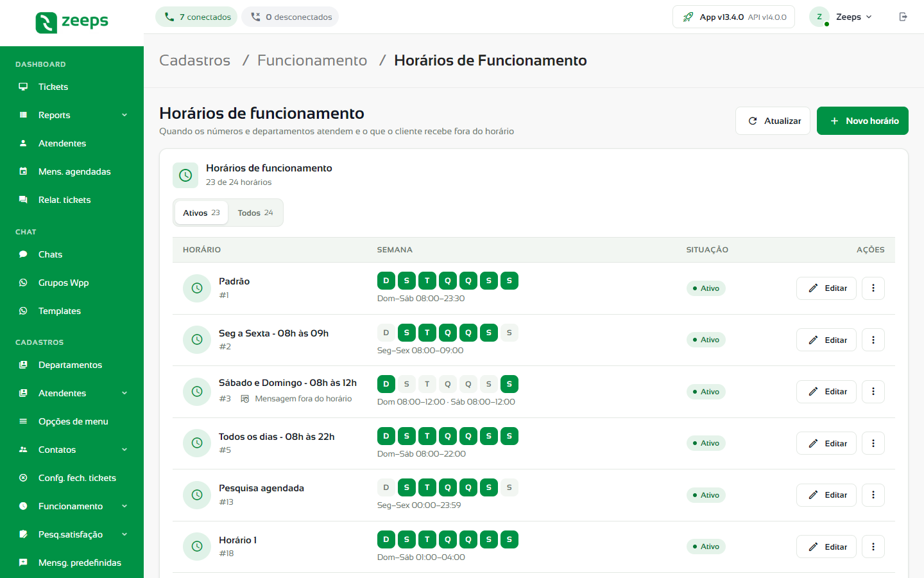This screenshot has height=578, width=924.
Task: Open Departamentos sidebar icon
Action: pyautogui.click(x=23, y=365)
